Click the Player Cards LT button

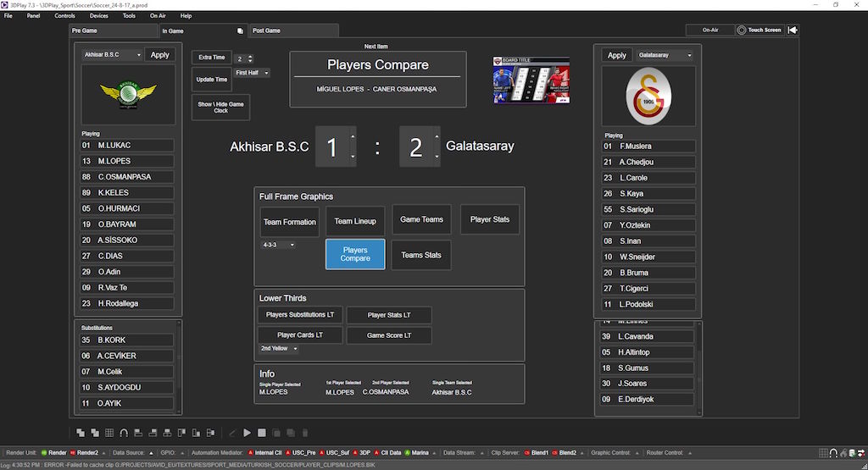300,335
